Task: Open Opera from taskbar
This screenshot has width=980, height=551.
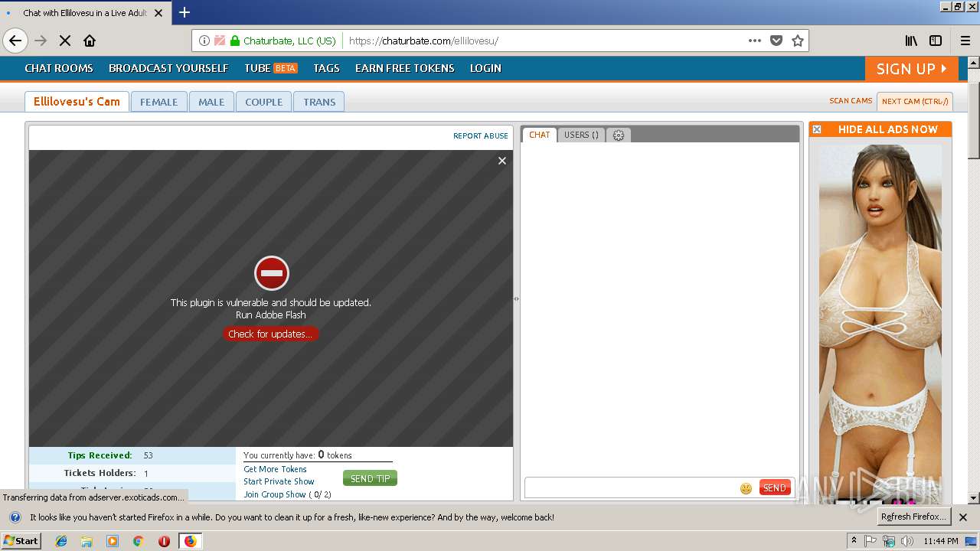Action: tap(164, 541)
